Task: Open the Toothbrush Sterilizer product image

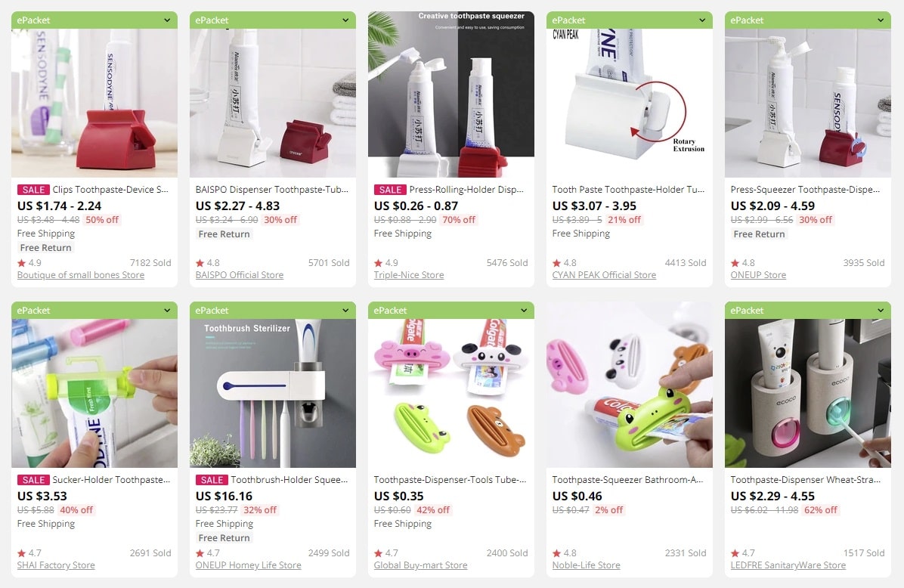Action: point(273,393)
